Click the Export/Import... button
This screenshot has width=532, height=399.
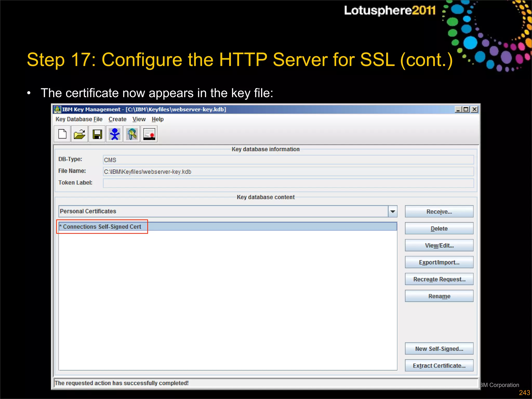(439, 262)
